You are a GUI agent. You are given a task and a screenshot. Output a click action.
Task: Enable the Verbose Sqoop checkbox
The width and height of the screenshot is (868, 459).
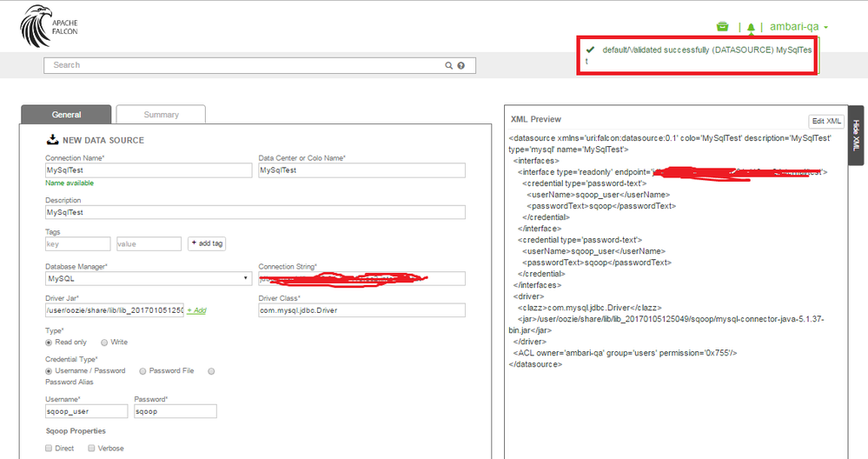click(91, 448)
